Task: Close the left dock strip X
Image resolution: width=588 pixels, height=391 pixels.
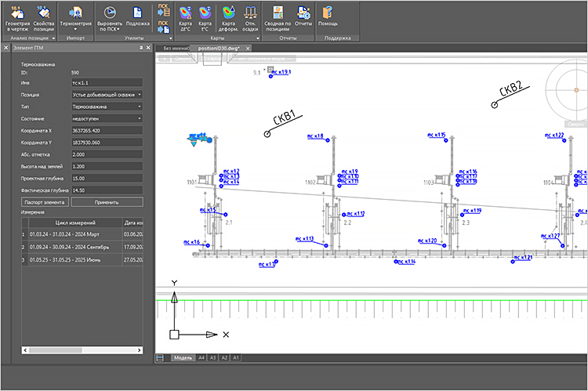Action: point(6,48)
